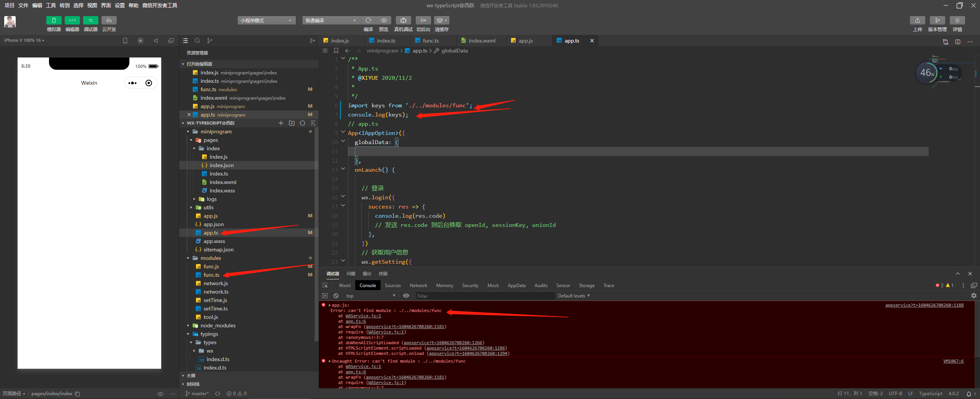The image size is (980, 399).
Task: Switch to the Sources debugger tab
Action: pyautogui.click(x=393, y=286)
